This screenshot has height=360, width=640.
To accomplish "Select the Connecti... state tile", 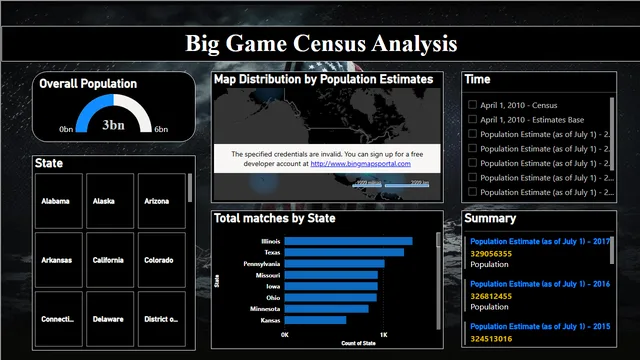I will 59,319.
